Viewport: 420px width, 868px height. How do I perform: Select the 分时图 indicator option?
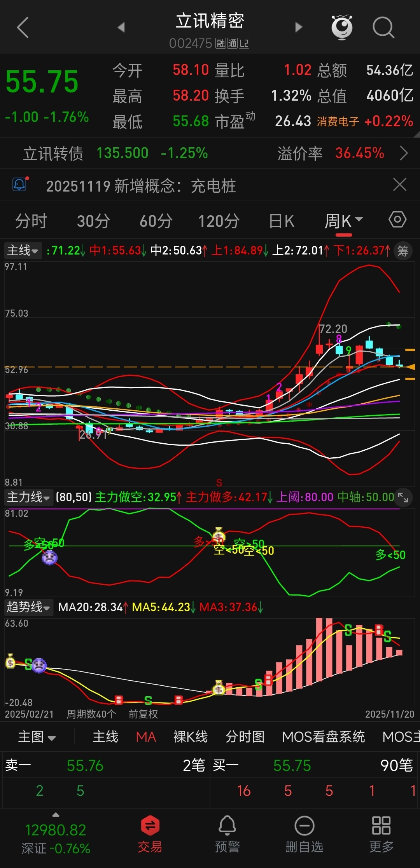245,737
